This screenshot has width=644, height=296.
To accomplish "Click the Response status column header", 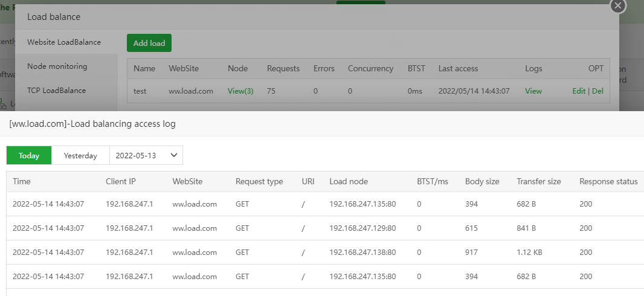I will pyautogui.click(x=608, y=181).
